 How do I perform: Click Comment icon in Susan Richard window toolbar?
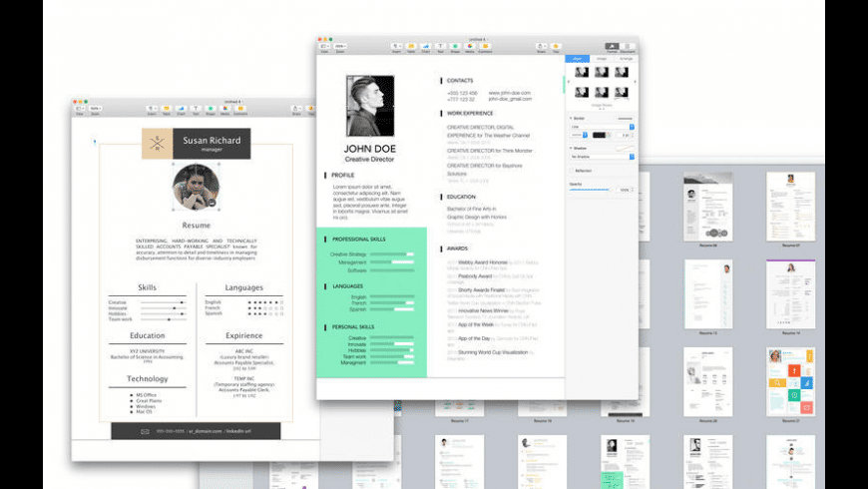(240, 109)
